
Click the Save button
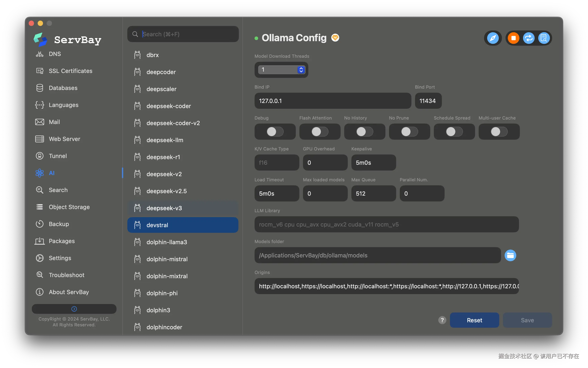click(527, 320)
